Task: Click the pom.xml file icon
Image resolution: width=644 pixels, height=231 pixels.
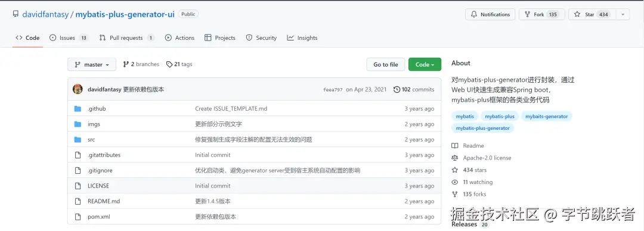Action: 78,217
